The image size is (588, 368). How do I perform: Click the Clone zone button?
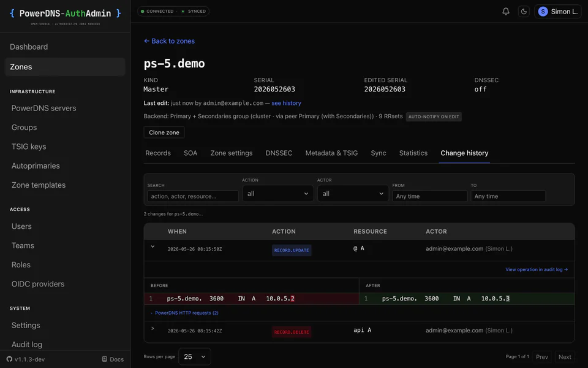(164, 132)
